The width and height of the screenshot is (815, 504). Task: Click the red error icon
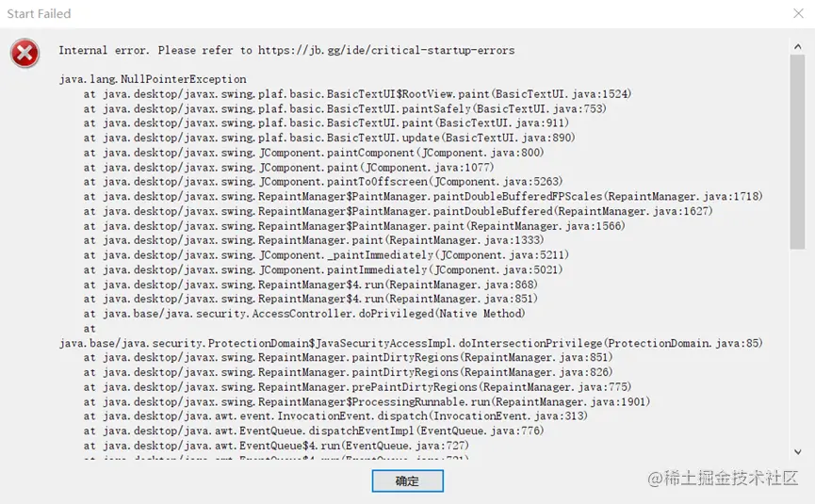tap(24, 53)
